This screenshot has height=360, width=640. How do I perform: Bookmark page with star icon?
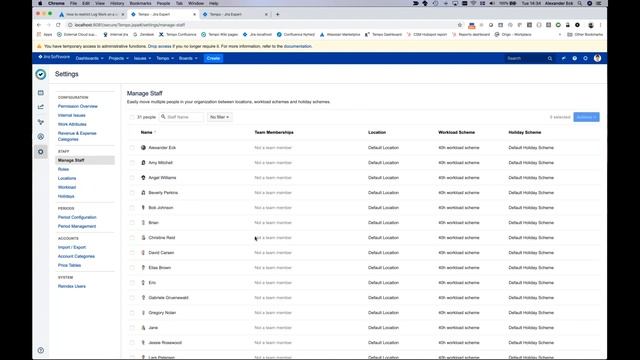point(460,25)
